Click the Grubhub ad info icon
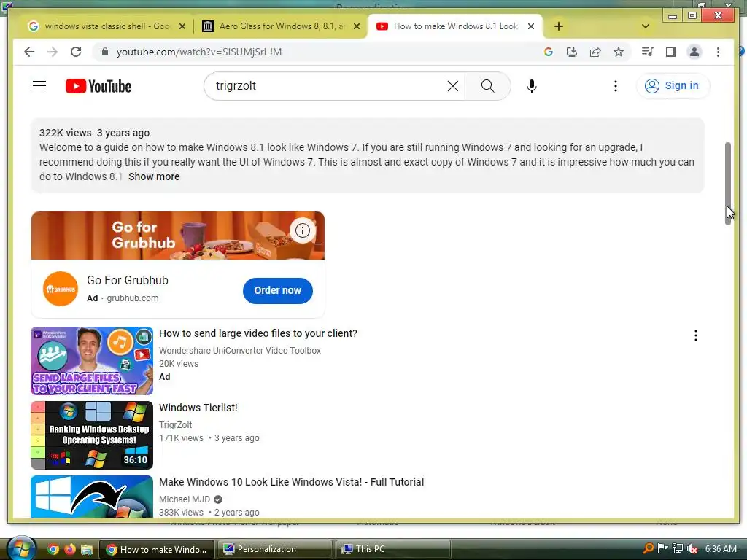Image resolution: width=747 pixels, height=560 pixels. click(x=303, y=230)
